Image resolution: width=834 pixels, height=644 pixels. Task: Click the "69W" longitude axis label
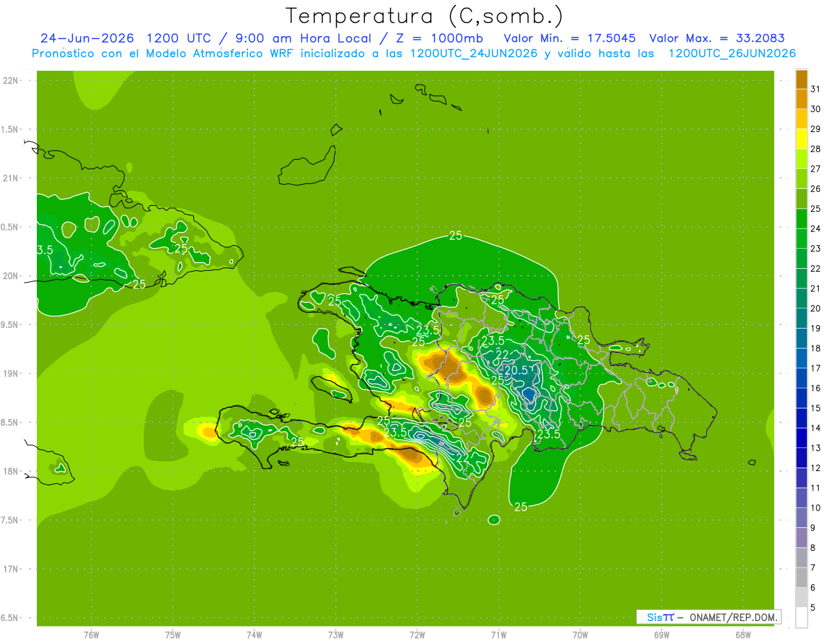(x=662, y=634)
